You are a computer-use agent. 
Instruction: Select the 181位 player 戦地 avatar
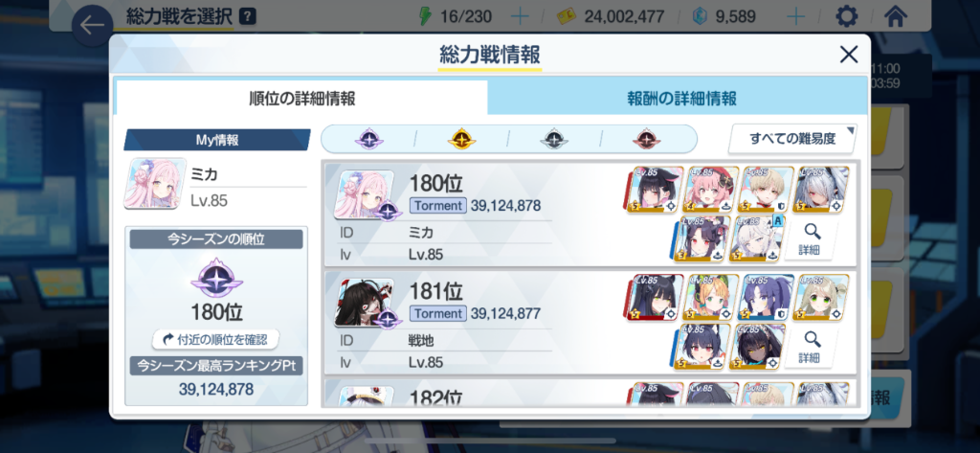click(x=365, y=303)
